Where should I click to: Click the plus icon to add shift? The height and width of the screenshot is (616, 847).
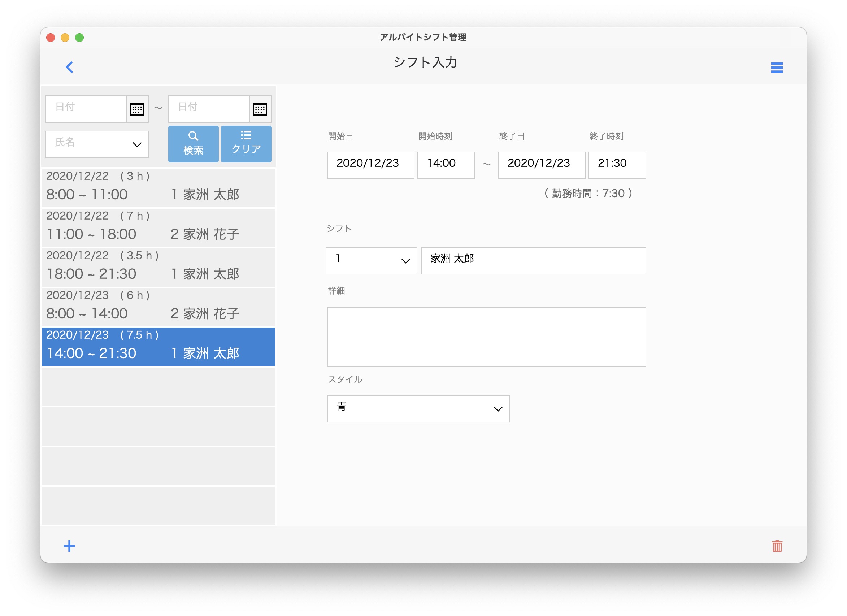coord(69,546)
